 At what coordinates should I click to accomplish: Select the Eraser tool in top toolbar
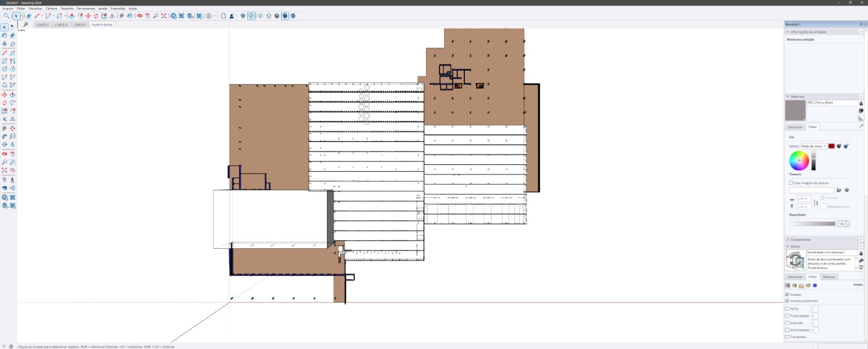(29, 16)
